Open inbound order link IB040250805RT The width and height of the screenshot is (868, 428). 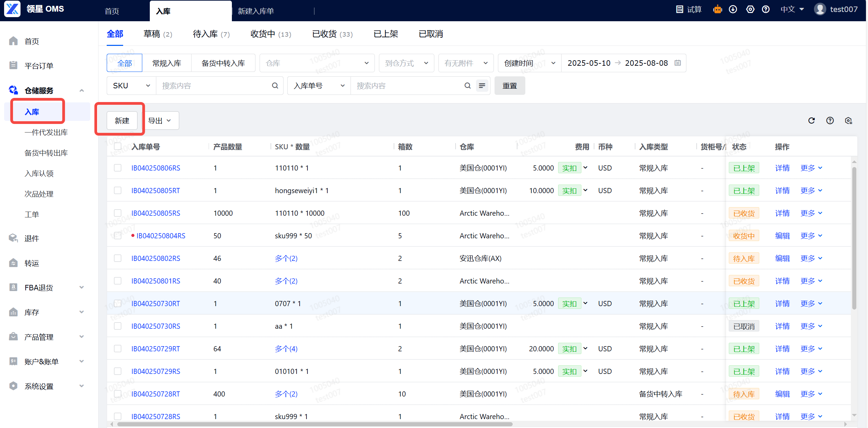[x=156, y=190]
